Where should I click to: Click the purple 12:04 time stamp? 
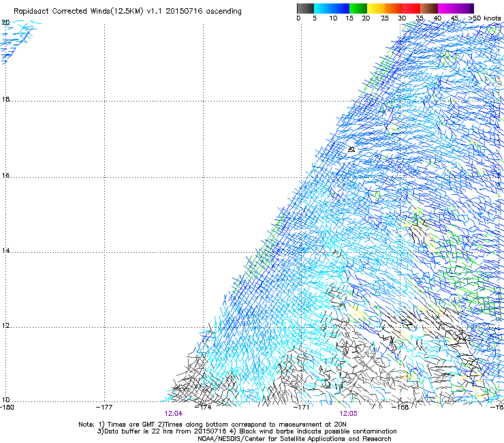click(173, 414)
